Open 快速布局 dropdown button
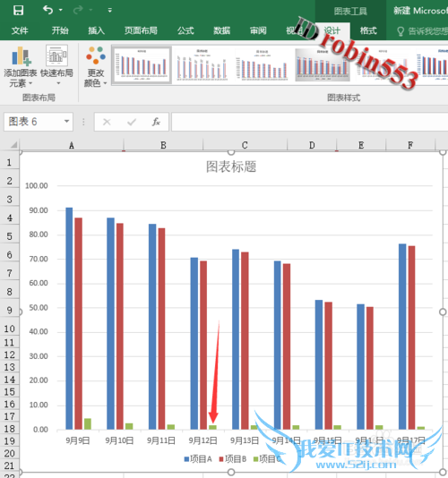The width and height of the screenshot is (448, 478). (56, 65)
